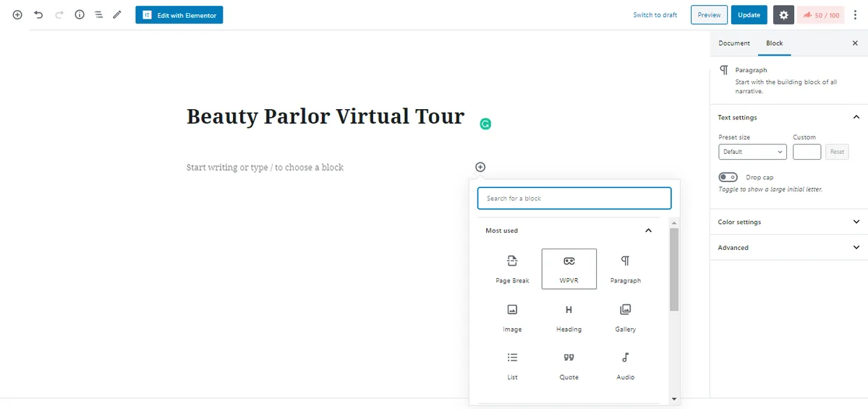Click the Preview button
The height and width of the screenshot is (409, 868).
coord(709,14)
